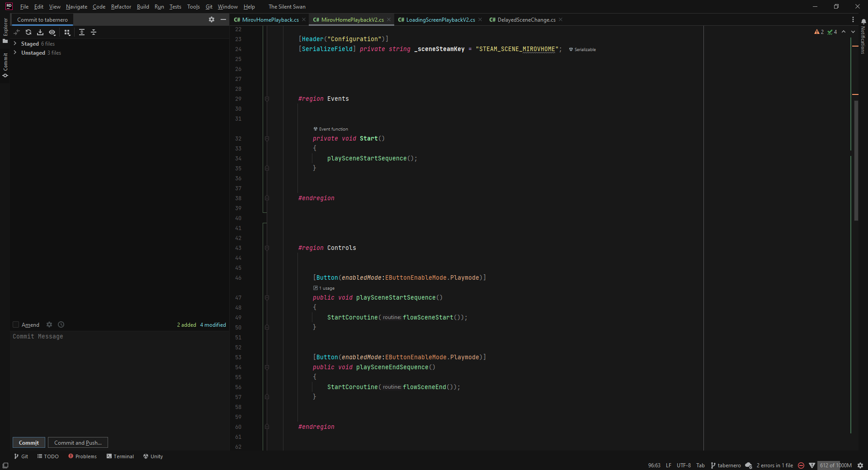Switch to LoadingScreenPlaybackV2.cs tab
This screenshot has height=470, width=868.
[440, 19]
